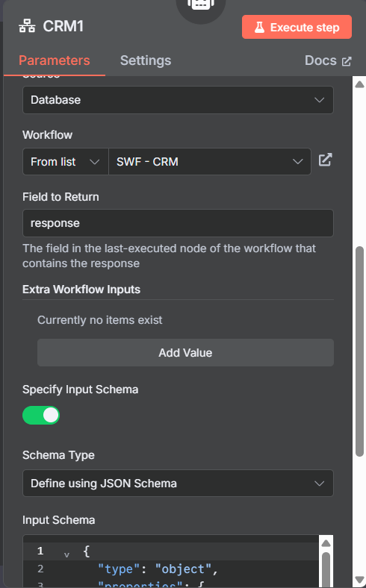Viewport: 366px width, 588px height.
Task: Click the panel scrollbar down arrow
Action: pyautogui.click(x=359, y=579)
